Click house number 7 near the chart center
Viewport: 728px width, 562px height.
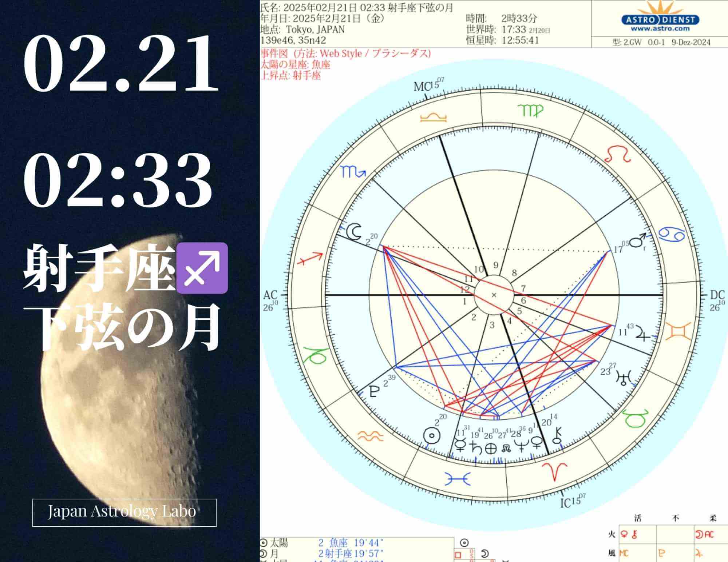[x=523, y=288]
